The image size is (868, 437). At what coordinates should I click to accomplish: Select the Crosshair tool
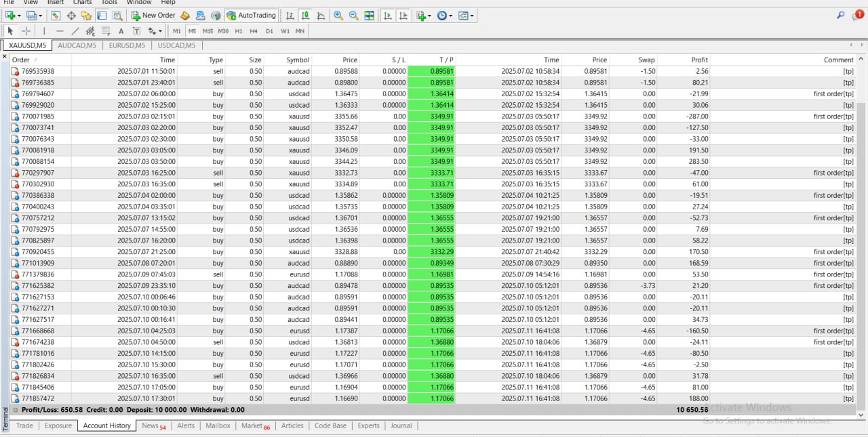26,30
